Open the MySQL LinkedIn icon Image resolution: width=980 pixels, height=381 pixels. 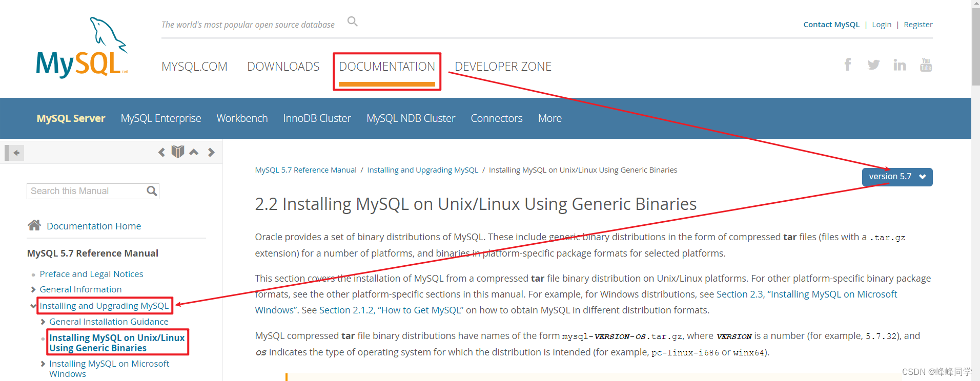900,65
